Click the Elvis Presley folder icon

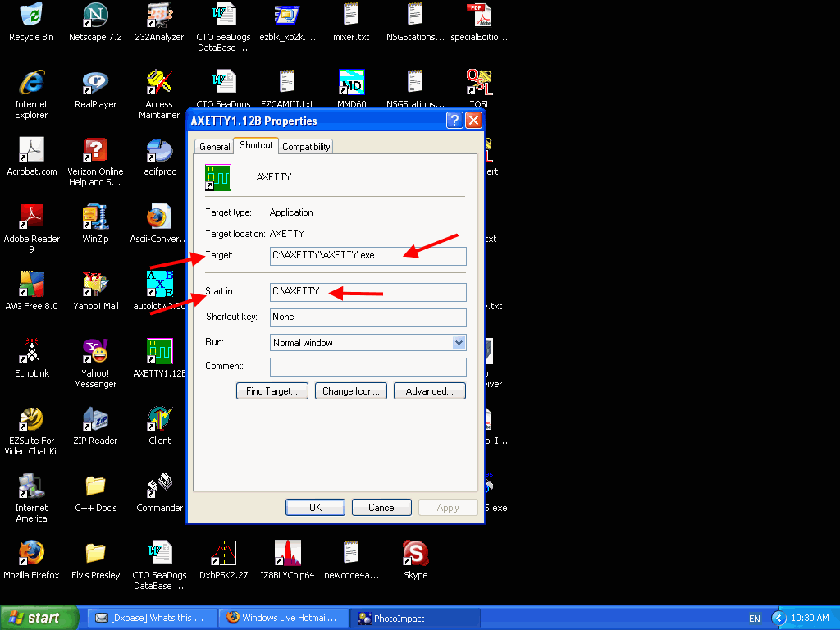[x=95, y=554]
